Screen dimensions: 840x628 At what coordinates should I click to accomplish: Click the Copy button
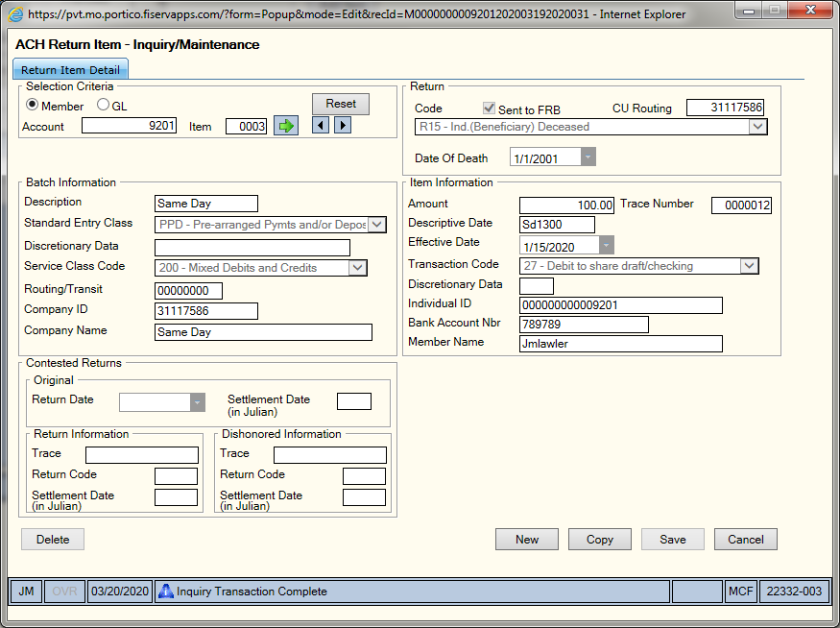[x=600, y=539]
